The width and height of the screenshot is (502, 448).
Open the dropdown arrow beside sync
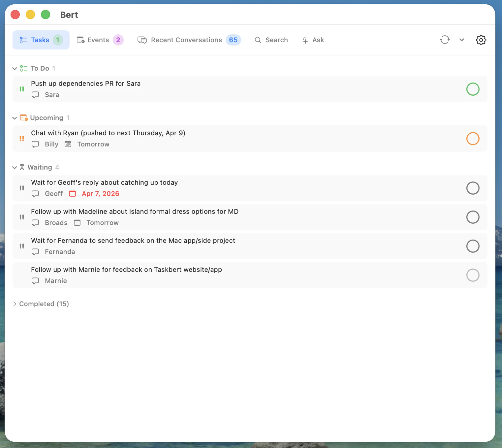tap(462, 40)
